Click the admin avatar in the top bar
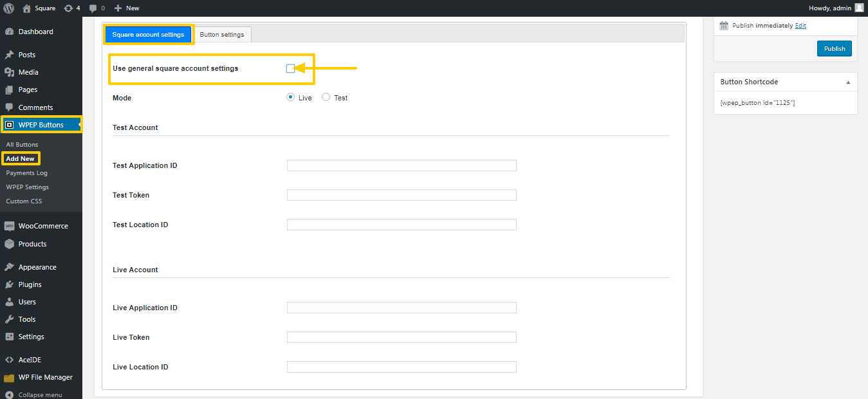 click(x=859, y=8)
